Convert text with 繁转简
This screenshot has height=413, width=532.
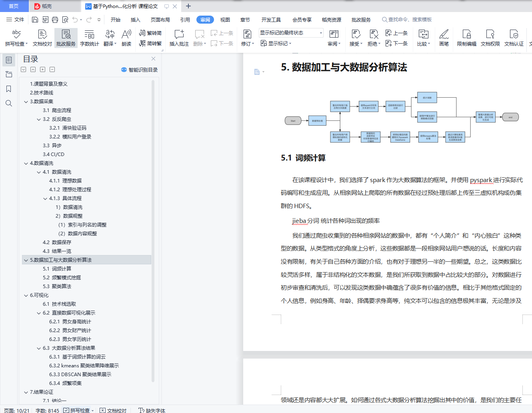[x=150, y=33]
